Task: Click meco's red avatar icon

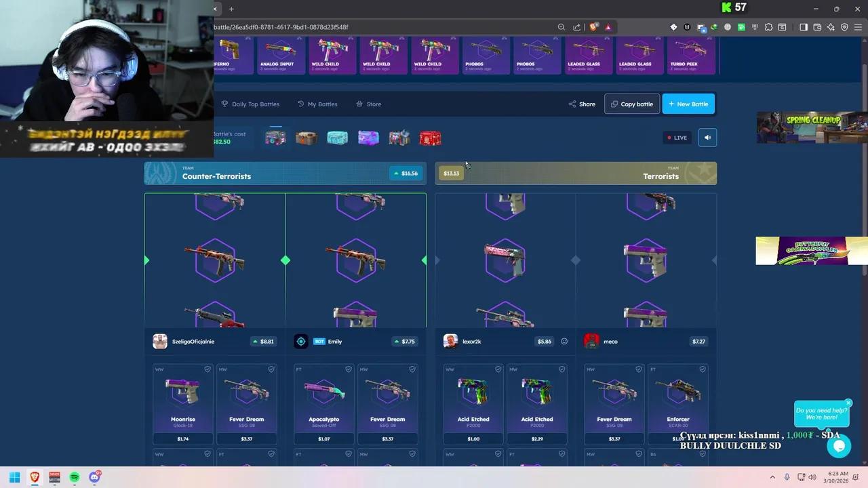Action: tap(591, 341)
